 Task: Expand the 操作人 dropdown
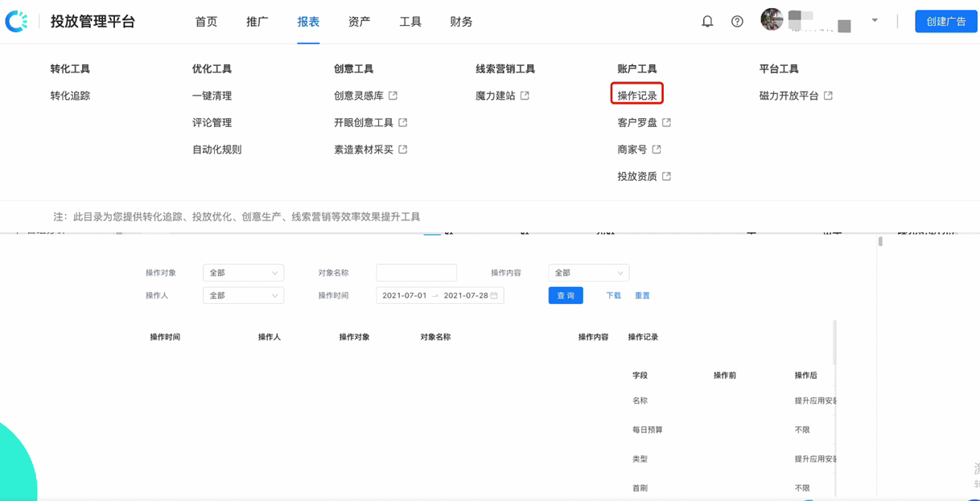click(x=243, y=295)
